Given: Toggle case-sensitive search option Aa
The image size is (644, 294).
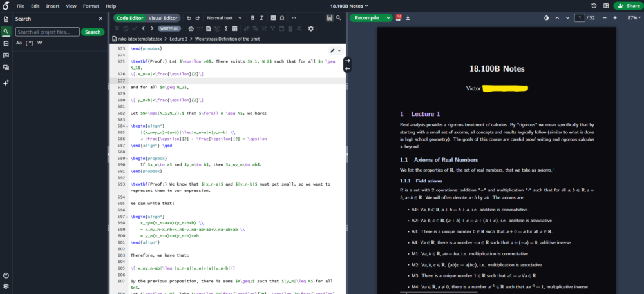Looking at the screenshot, I should 19,43.
